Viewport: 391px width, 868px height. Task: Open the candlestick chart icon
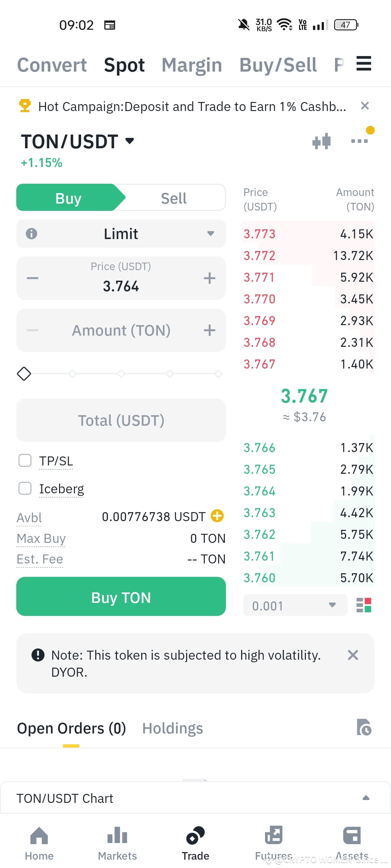(x=321, y=141)
